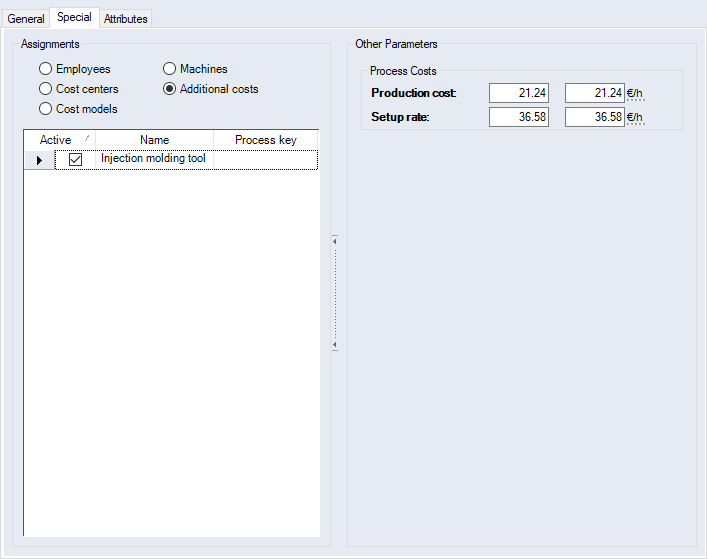This screenshot has height=559, width=707.
Task: Click the Process key column header
Action: 265,140
